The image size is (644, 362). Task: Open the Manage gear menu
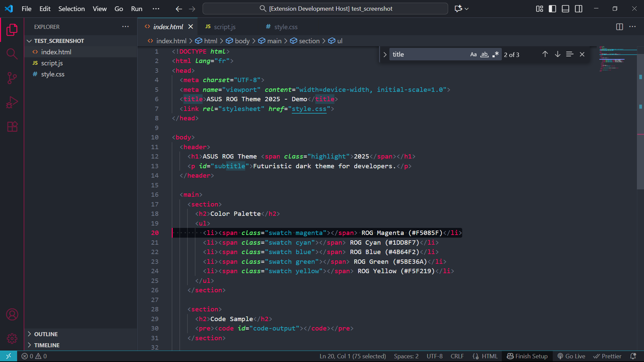[12, 339]
